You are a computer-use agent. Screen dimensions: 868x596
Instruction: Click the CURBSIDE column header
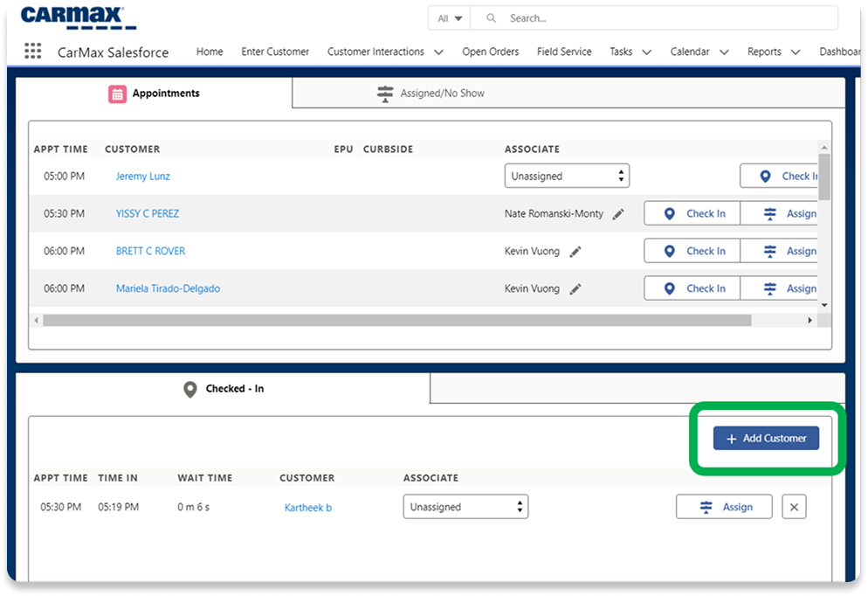click(388, 149)
